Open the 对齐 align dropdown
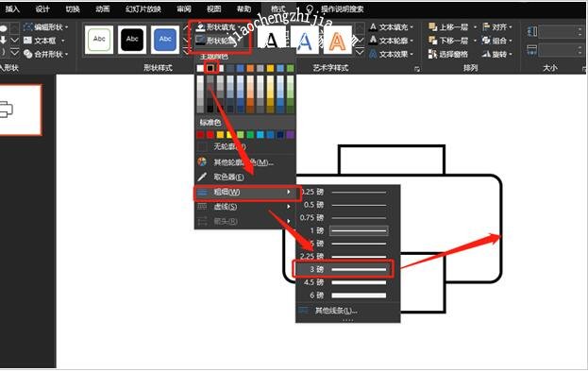 497,27
